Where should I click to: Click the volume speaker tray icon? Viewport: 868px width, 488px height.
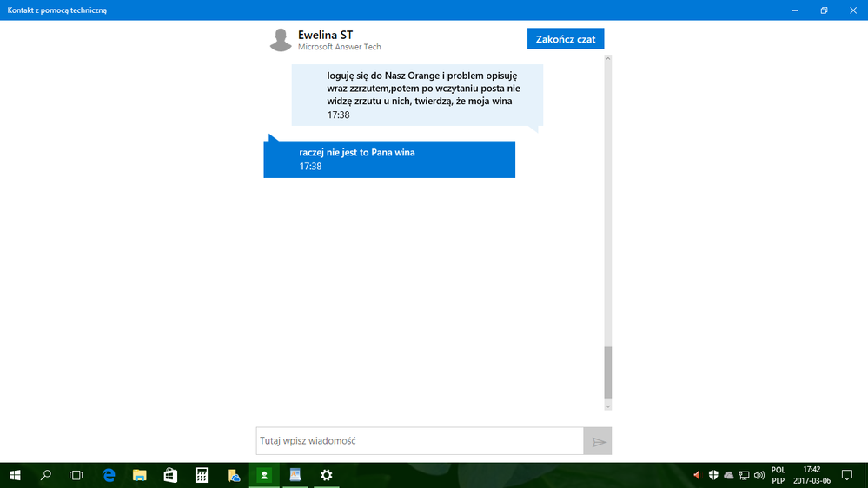point(759,475)
